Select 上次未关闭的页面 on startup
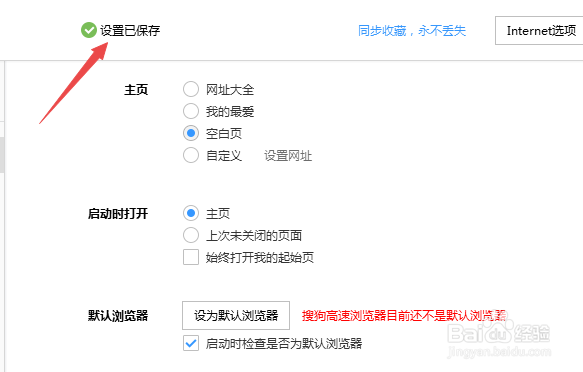 pos(191,235)
